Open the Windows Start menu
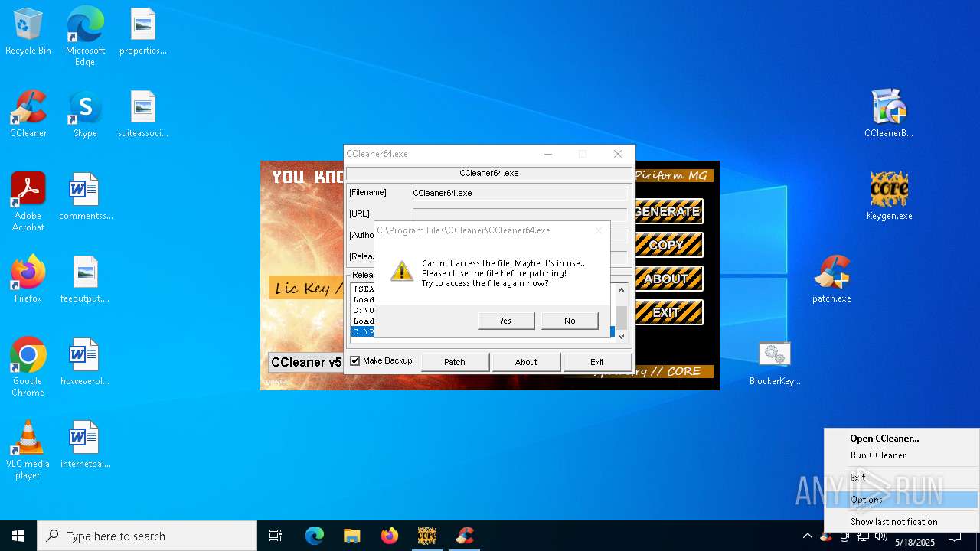 point(18,536)
